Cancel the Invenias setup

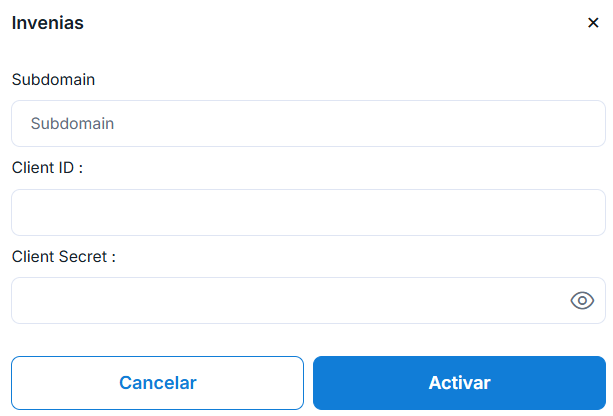157,383
